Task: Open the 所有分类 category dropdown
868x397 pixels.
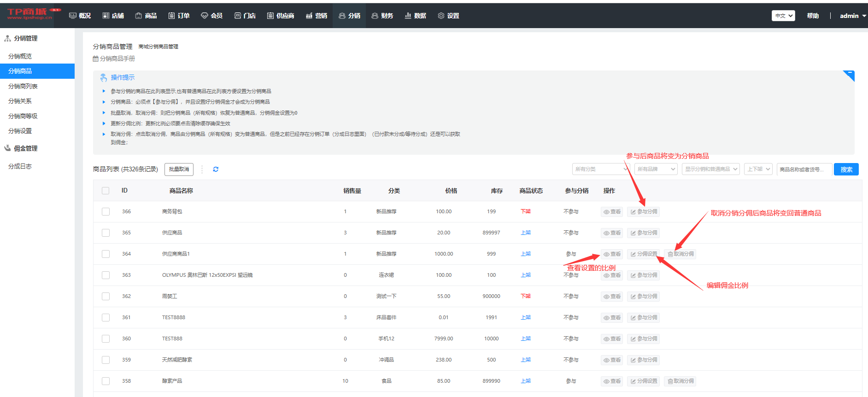Action: (x=601, y=169)
